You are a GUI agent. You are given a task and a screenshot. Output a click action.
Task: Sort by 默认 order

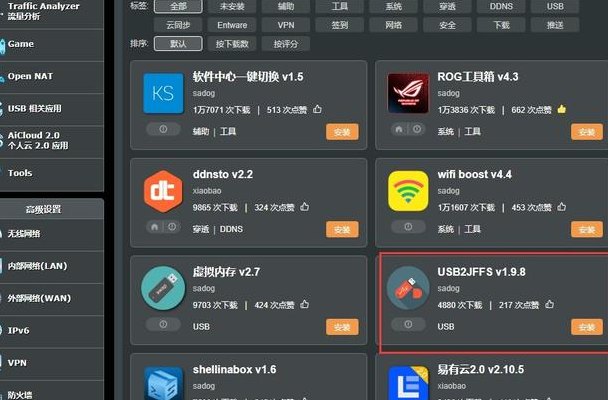pyautogui.click(x=178, y=43)
